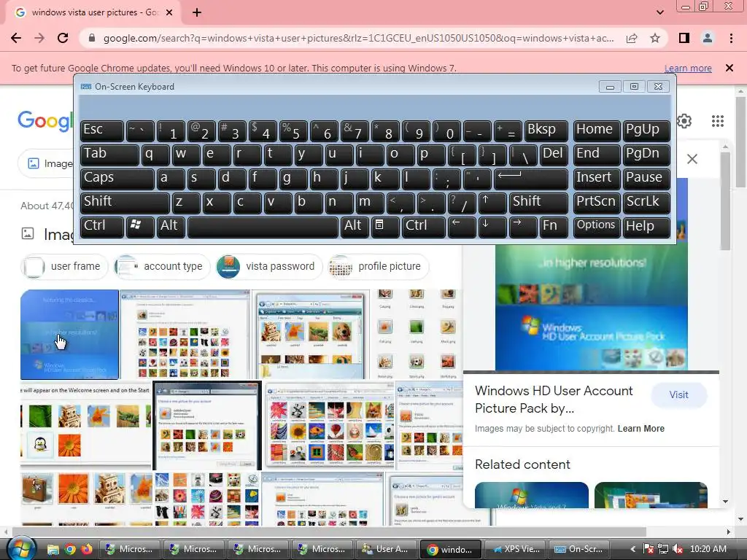747x560 pixels.
Task: Click the Chrome forward arrow
Action: [39, 38]
